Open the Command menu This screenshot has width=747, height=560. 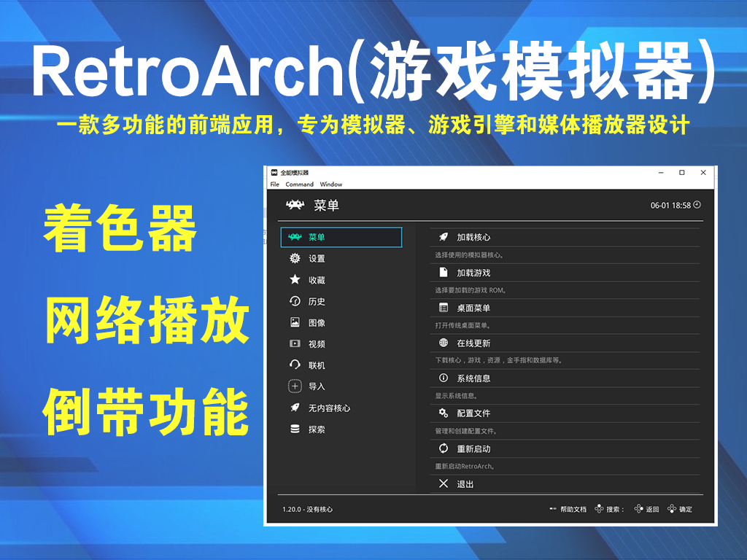tap(299, 184)
